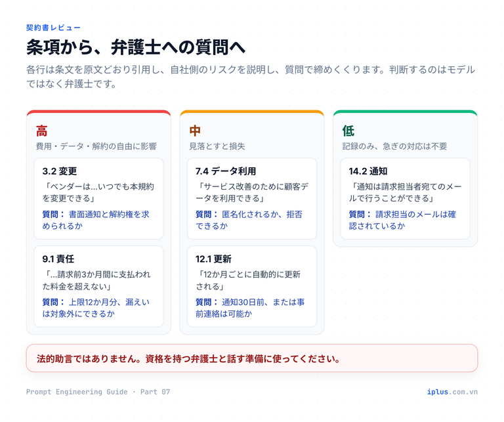
Task: Click the quote 12か月ごとに自動的に更新される
Action: [248, 280]
